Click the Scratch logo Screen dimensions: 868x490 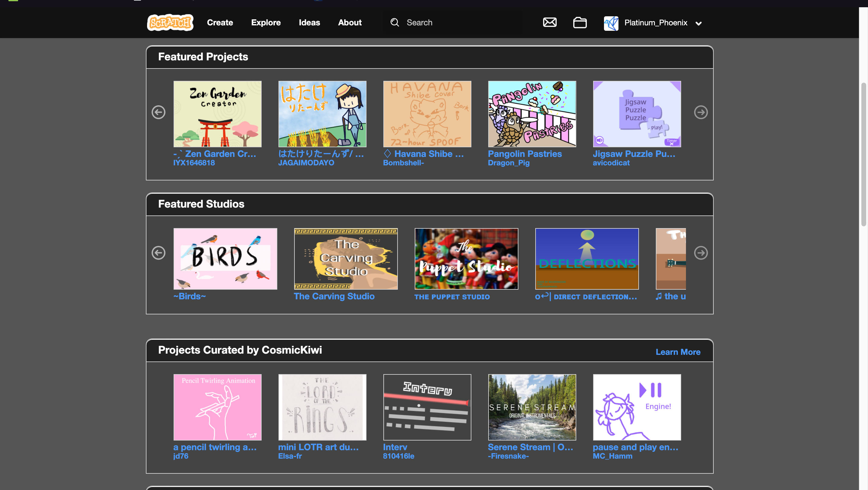[x=170, y=22]
